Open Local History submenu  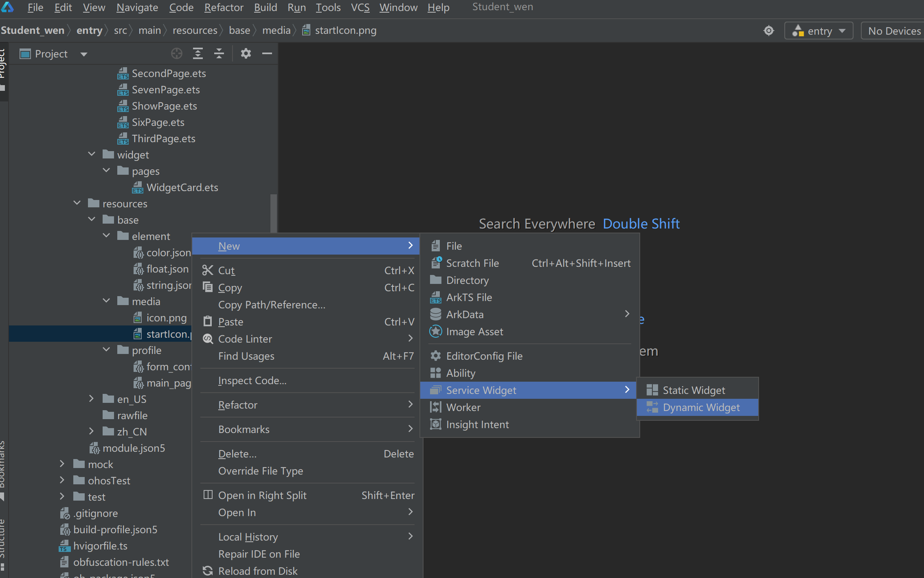pyautogui.click(x=307, y=537)
